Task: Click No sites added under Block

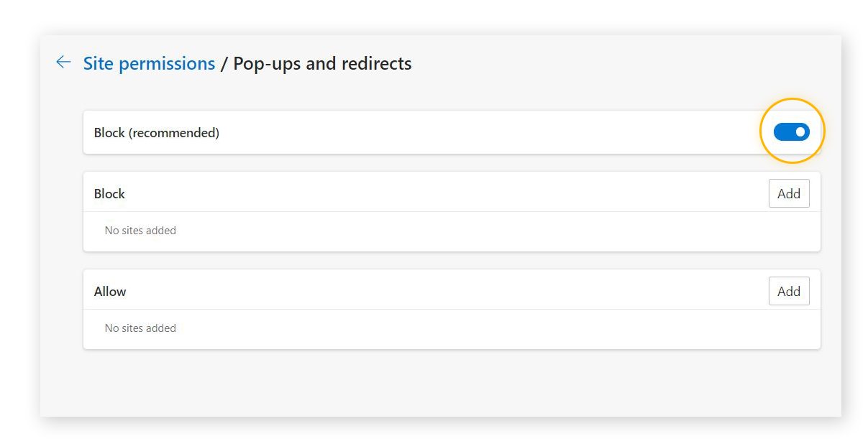Action: pos(140,230)
